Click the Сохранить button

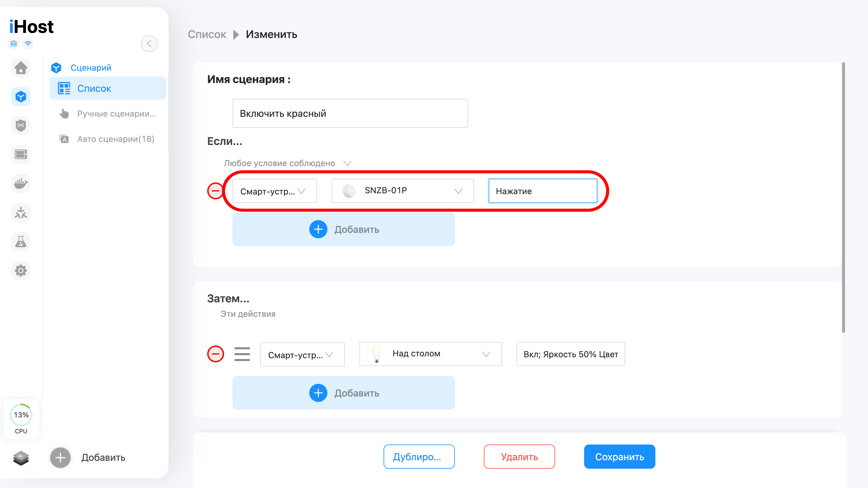point(619,457)
